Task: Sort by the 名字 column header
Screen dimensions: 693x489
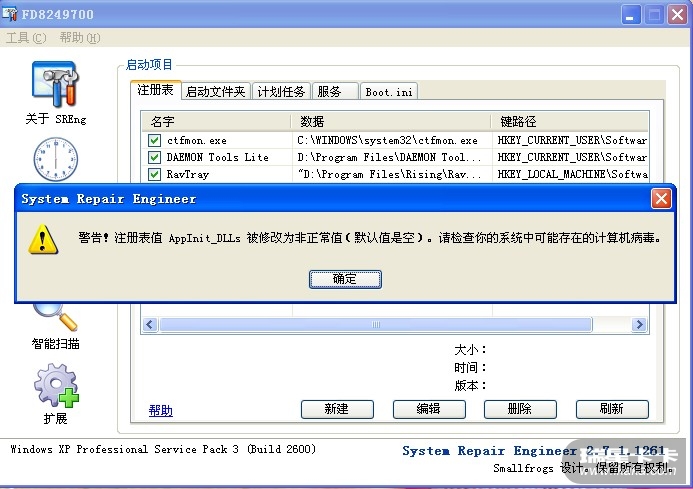Action: [x=216, y=121]
